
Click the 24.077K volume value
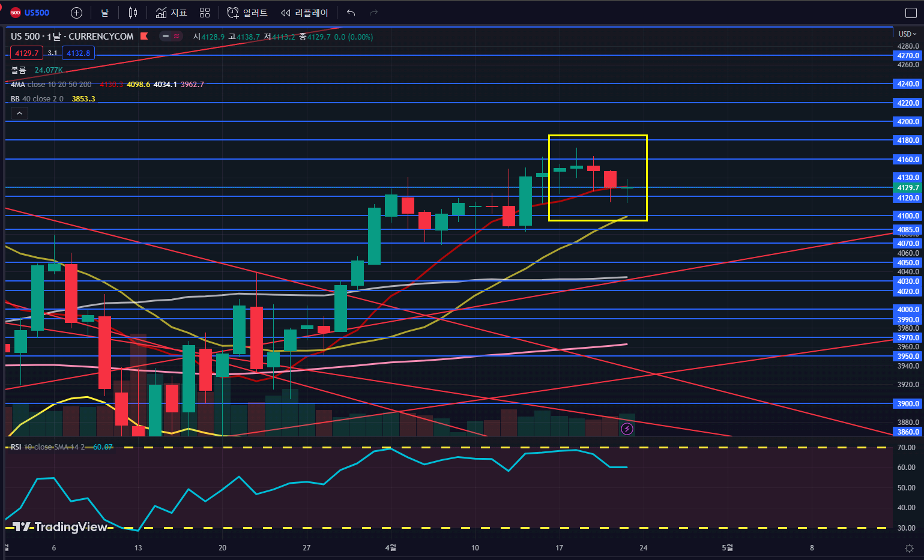coord(49,70)
